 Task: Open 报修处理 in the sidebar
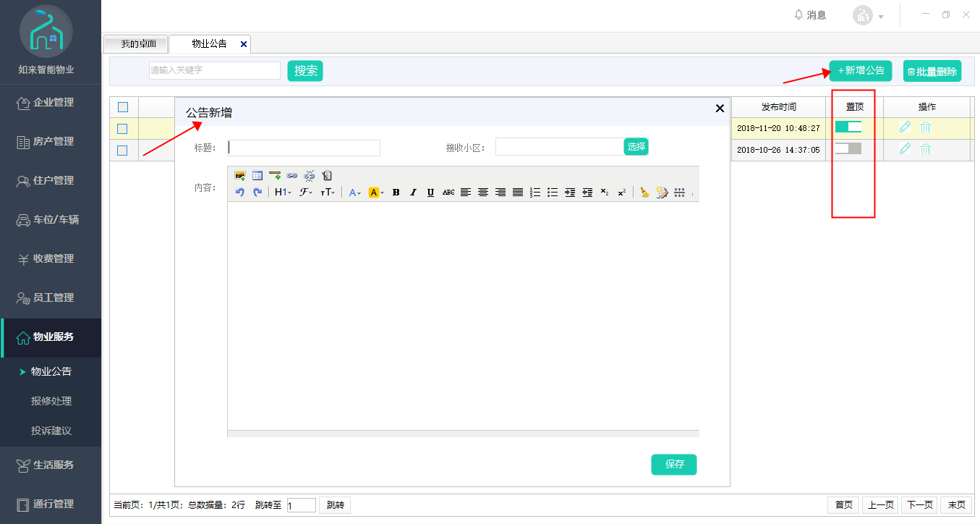point(51,401)
